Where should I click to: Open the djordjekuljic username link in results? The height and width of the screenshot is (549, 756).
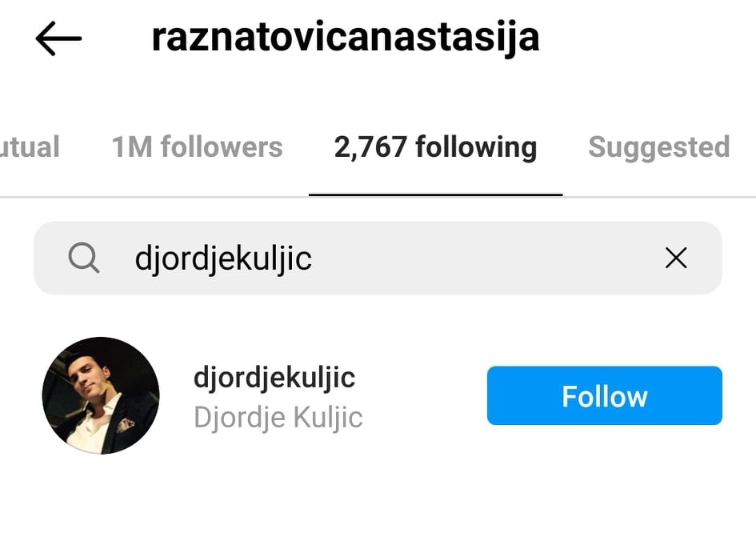pos(274,377)
